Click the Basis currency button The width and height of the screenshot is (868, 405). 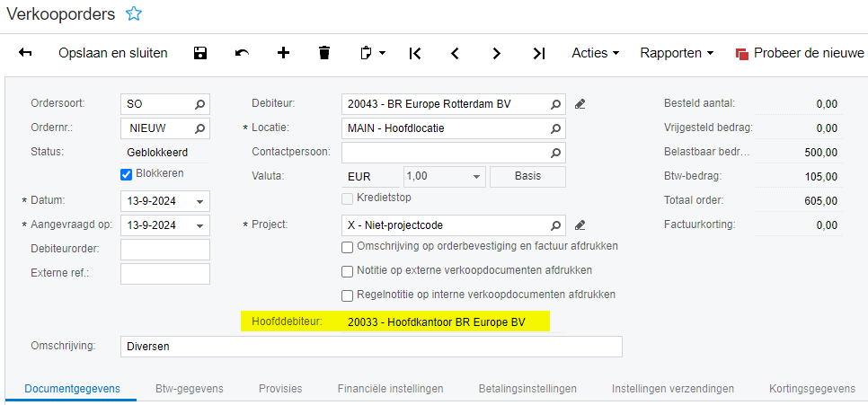tap(527, 177)
